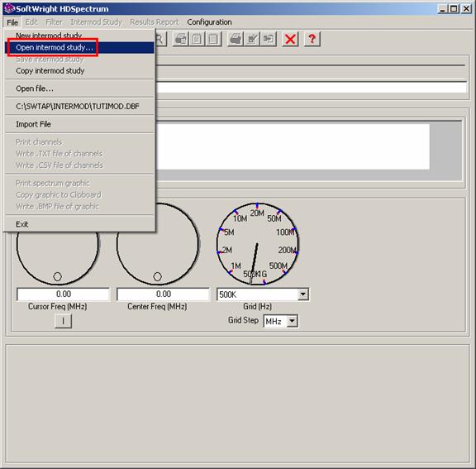Screen dimensions: 476x469
Task: Click the long white text field below toolbar
Action: click(312, 88)
